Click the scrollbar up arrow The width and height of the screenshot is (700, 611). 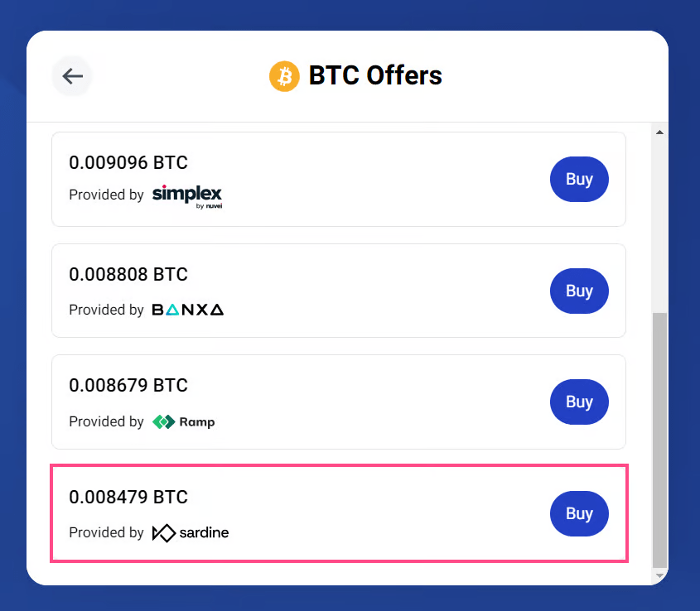(659, 131)
